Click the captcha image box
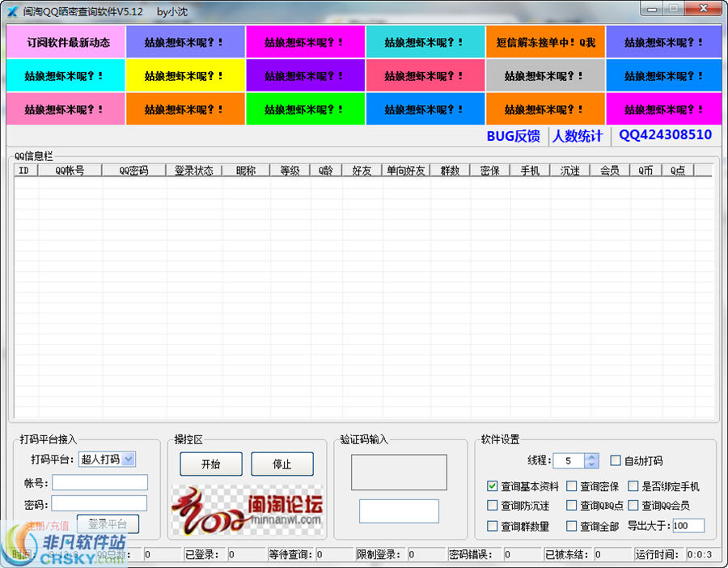Screen dimensions: 728x568 pyautogui.click(x=399, y=473)
